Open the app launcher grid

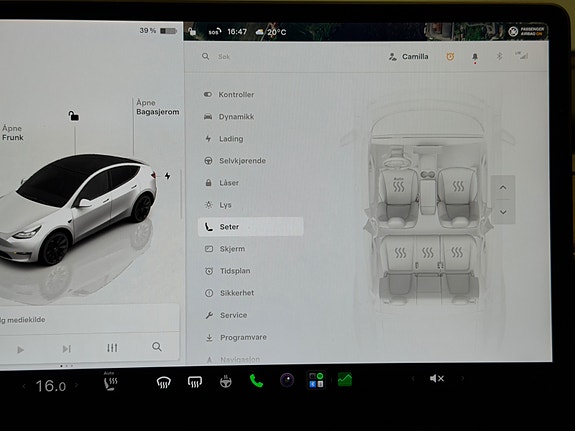[x=316, y=380]
